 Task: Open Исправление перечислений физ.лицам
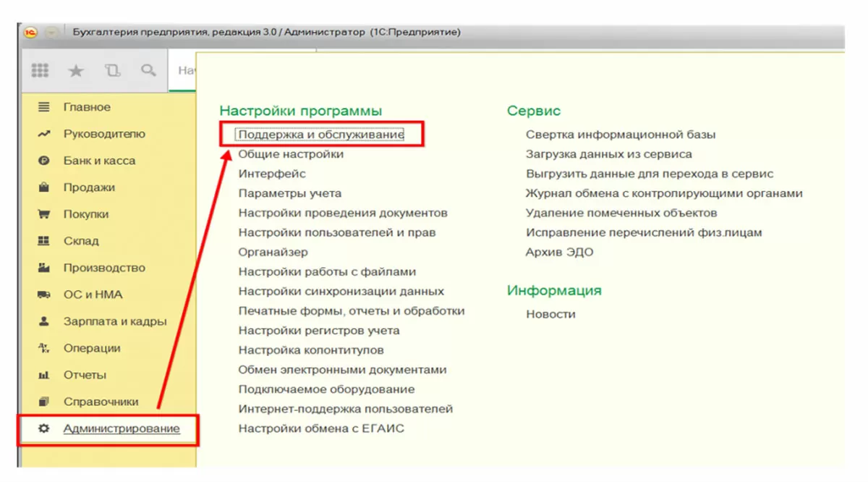pos(644,232)
